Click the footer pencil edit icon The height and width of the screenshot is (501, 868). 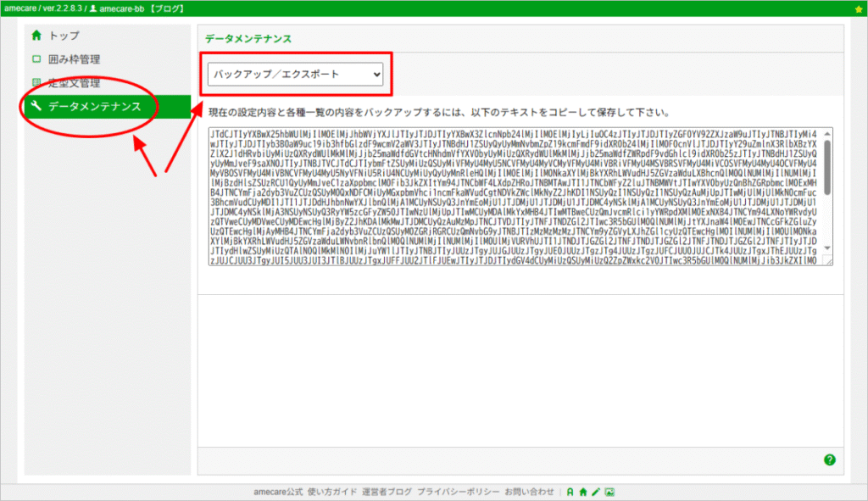coord(595,492)
